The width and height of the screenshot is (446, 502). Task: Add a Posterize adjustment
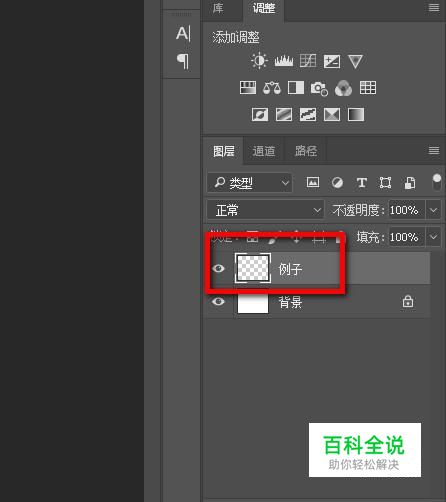284,115
